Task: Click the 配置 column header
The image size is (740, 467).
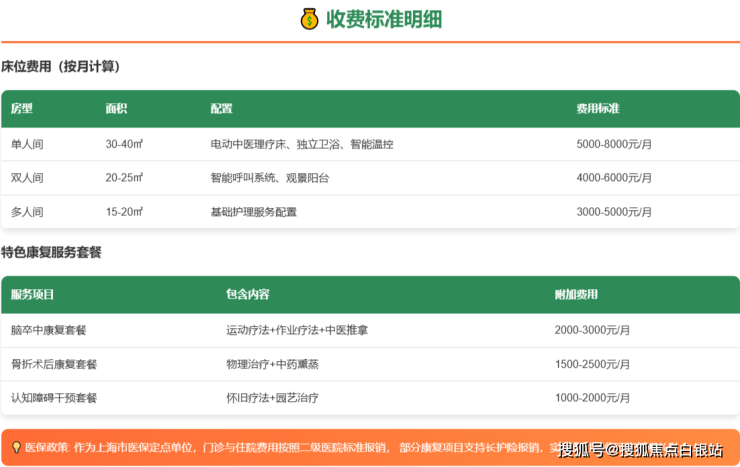Action: tap(221, 108)
